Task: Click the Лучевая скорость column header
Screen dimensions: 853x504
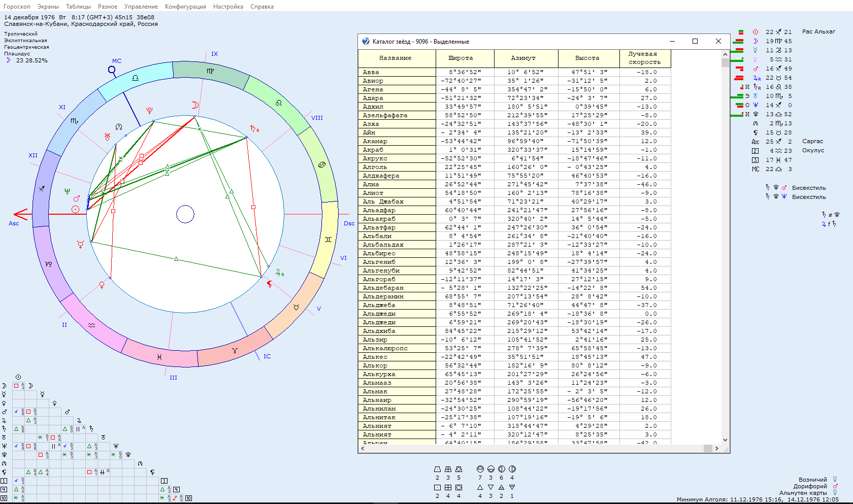Action: (x=645, y=58)
